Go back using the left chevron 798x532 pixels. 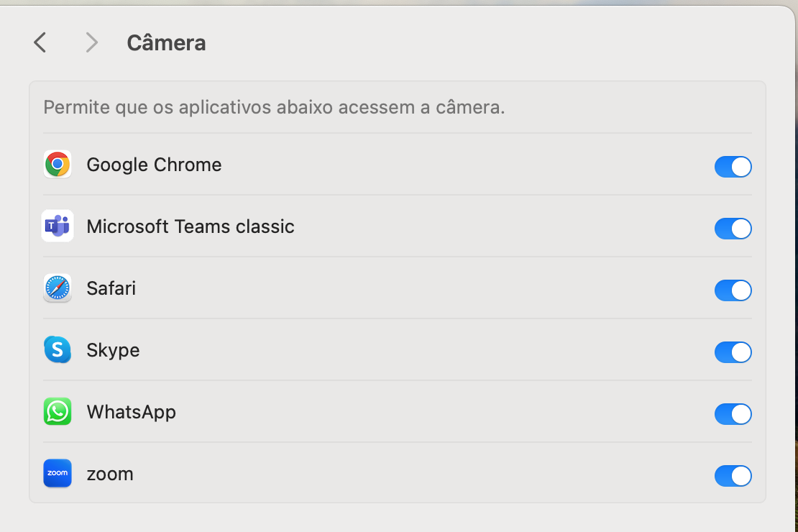pyautogui.click(x=40, y=42)
